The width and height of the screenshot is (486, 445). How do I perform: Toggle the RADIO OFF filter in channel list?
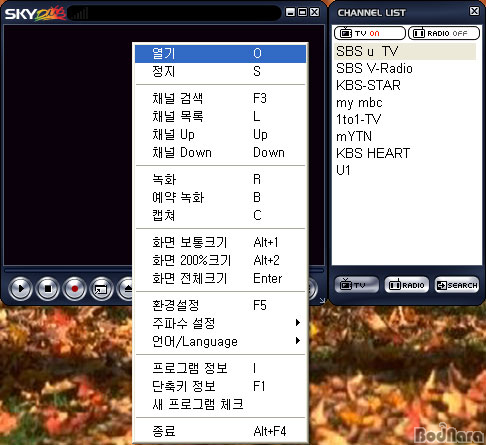tap(444, 33)
